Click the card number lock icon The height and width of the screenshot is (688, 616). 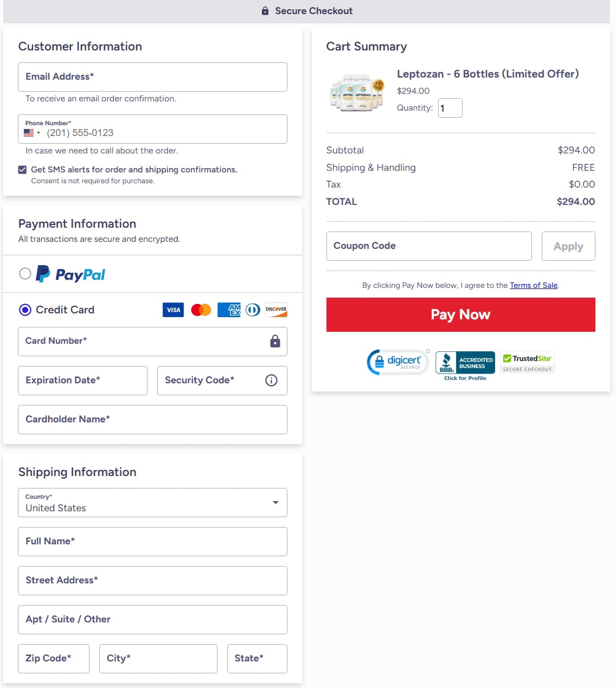coord(275,341)
